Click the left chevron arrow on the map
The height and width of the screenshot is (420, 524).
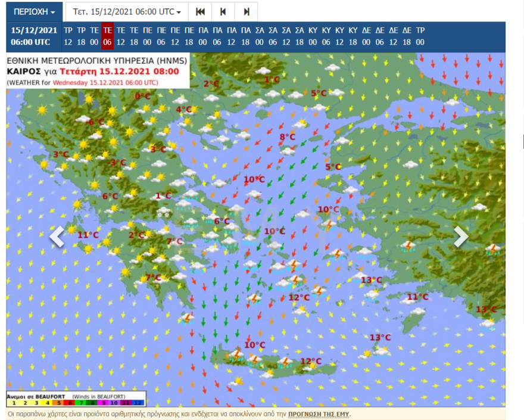pyautogui.click(x=57, y=237)
